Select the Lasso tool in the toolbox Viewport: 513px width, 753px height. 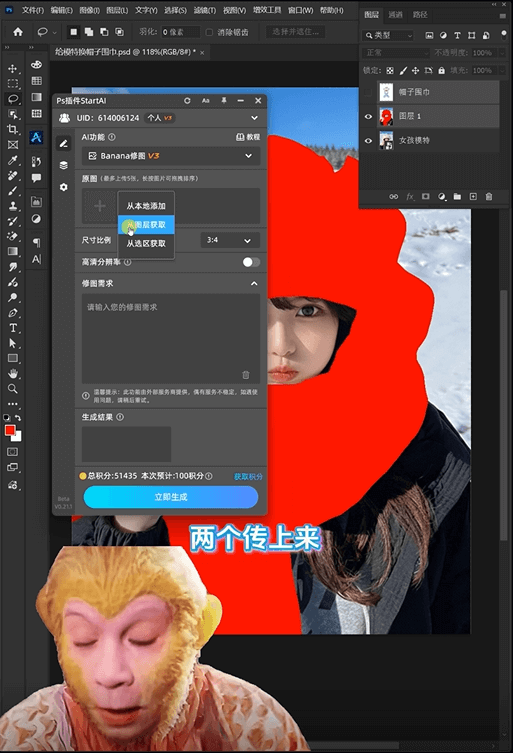click(12, 99)
